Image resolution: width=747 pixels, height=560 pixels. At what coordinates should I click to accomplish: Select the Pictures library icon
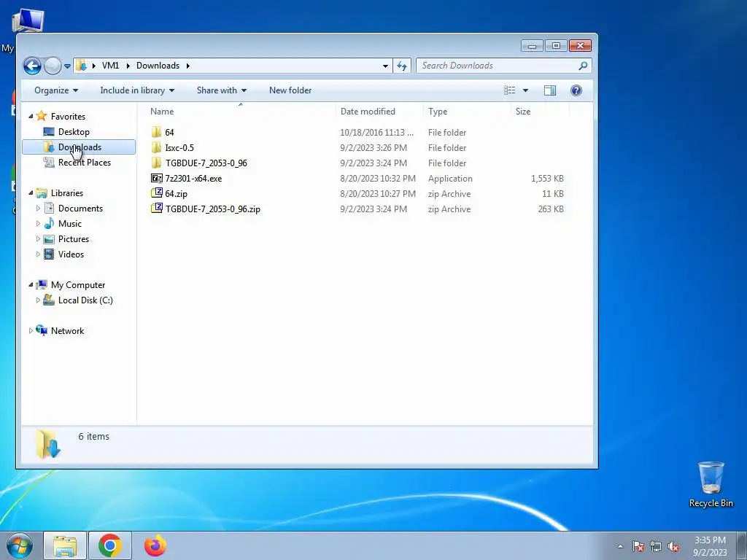[x=49, y=239]
